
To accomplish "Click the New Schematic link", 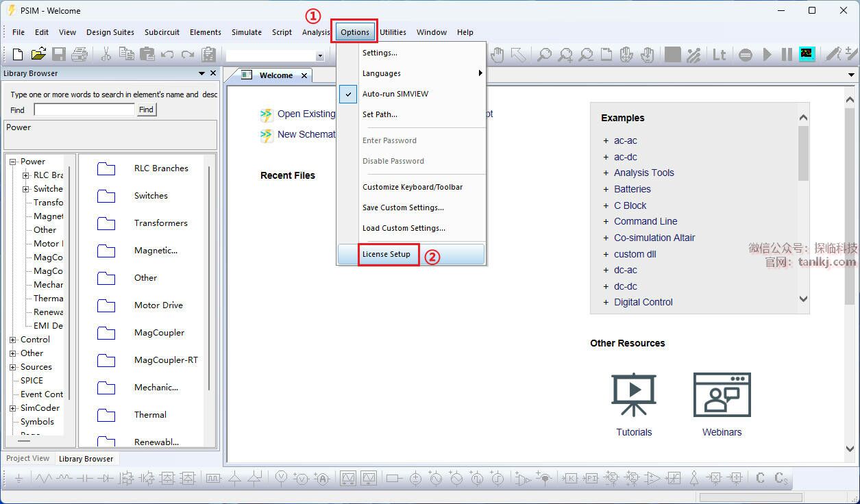I will (306, 134).
